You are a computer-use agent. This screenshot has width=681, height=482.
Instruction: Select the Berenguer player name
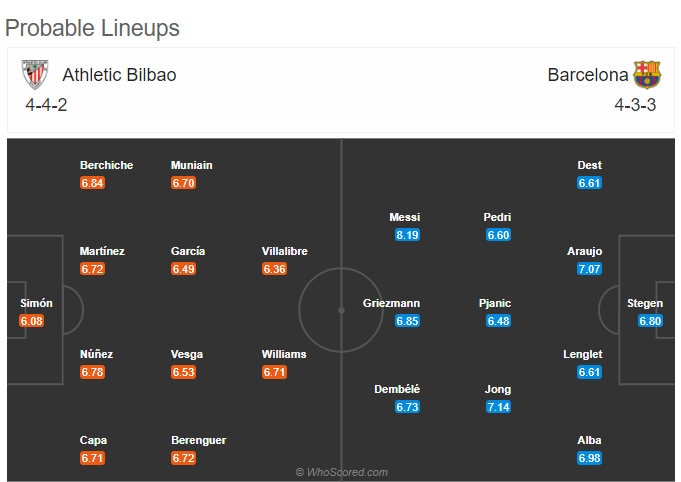(x=198, y=440)
